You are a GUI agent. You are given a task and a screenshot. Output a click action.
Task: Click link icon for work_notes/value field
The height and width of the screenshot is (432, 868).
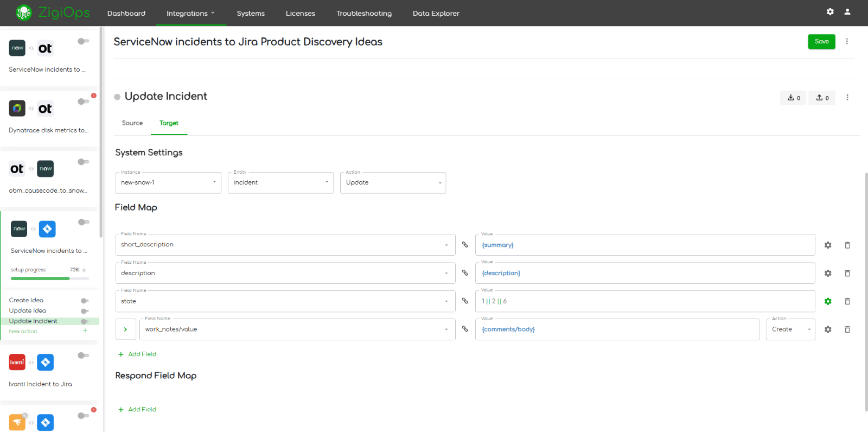point(465,329)
